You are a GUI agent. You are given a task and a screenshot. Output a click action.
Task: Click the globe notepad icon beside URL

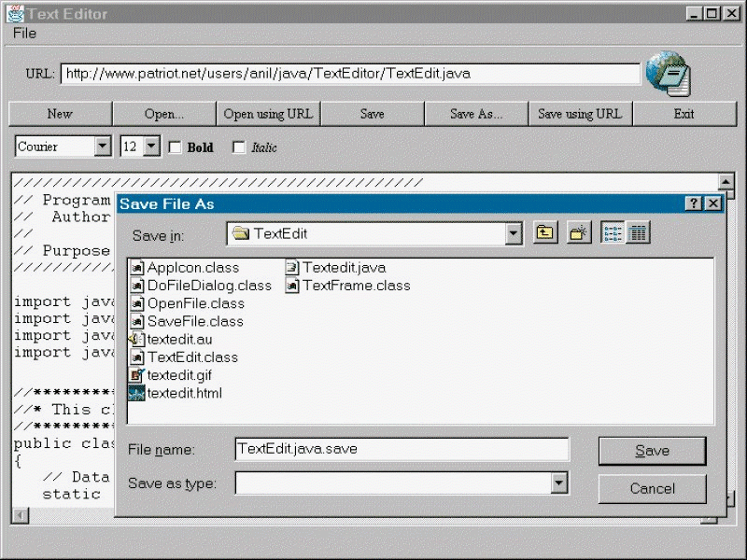click(x=669, y=75)
